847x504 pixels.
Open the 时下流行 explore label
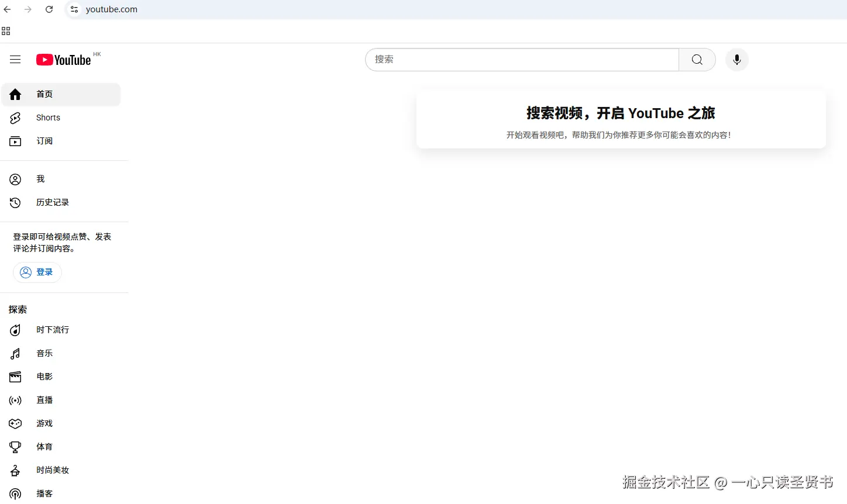pyautogui.click(x=53, y=330)
